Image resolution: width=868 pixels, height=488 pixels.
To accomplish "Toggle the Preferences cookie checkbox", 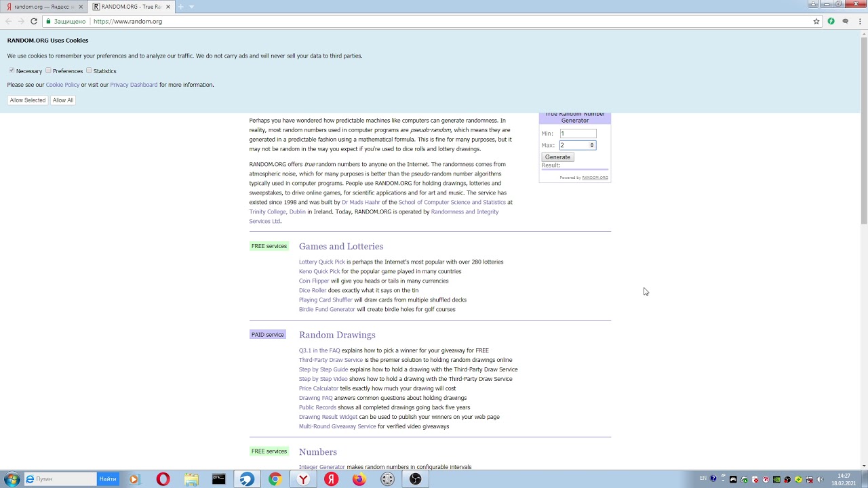I will pos(48,70).
